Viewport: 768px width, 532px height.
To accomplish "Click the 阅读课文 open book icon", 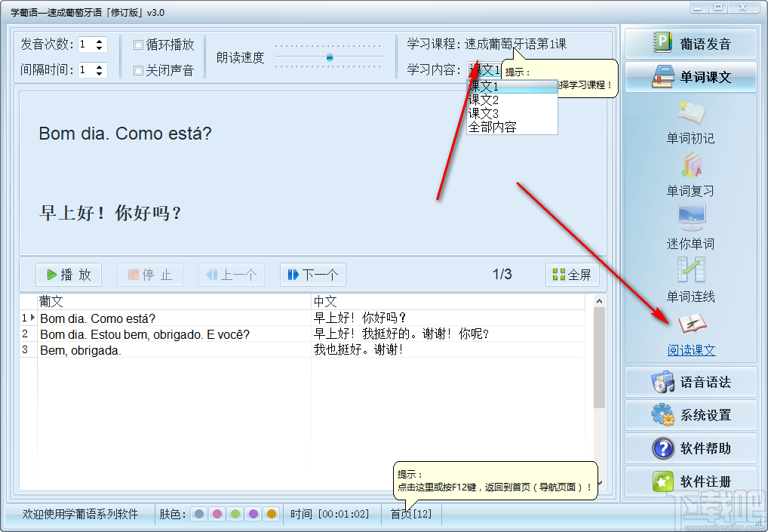I will coord(692,323).
